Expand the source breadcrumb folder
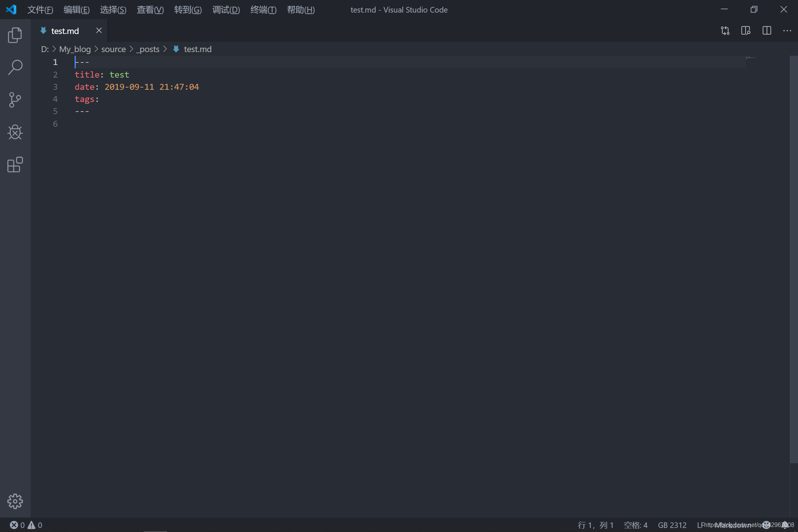 click(x=113, y=49)
